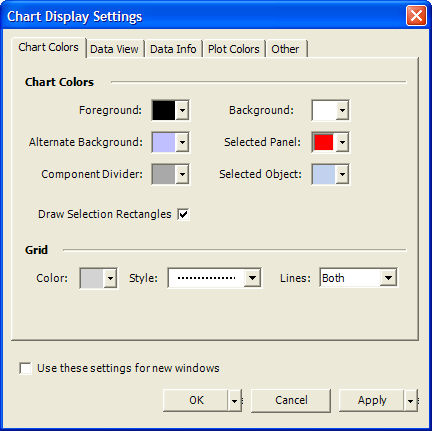Open the Plot Colors tab
432x431 pixels.
coord(234,49)
